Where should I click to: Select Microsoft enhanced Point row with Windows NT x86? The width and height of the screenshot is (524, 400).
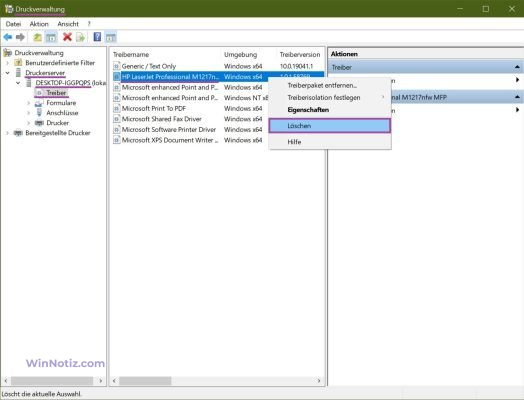click(x=190, y=98)
